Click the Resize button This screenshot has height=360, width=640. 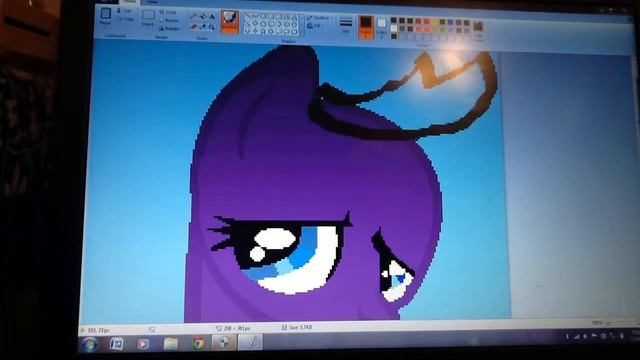[169, 20]
